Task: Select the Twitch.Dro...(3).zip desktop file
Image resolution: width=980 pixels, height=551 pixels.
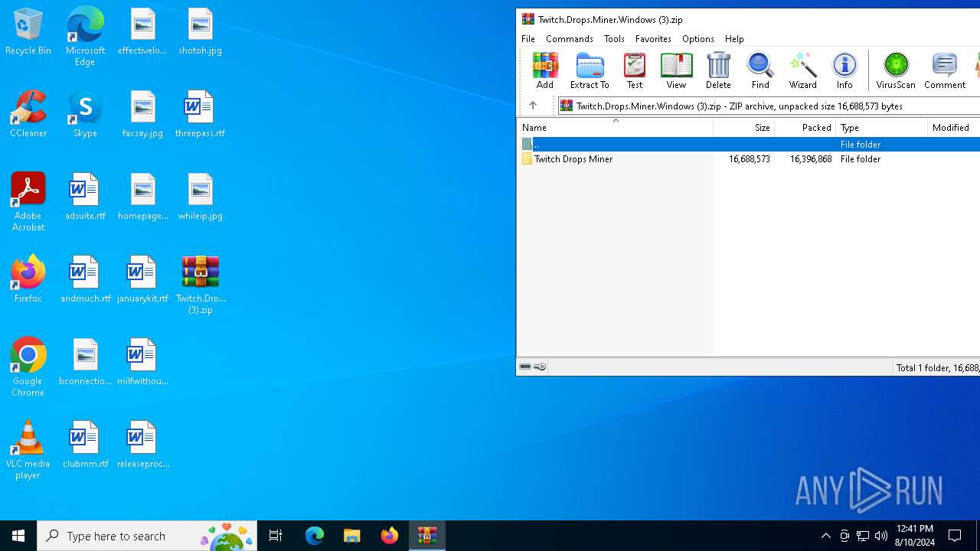Action: click(x=201, y=285)
